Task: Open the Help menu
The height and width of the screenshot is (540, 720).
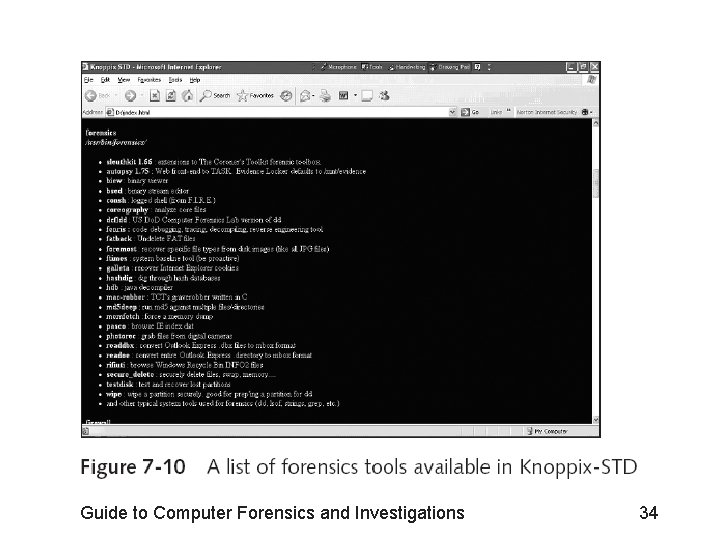Action: pyautogui.click(x=195, y=80)
